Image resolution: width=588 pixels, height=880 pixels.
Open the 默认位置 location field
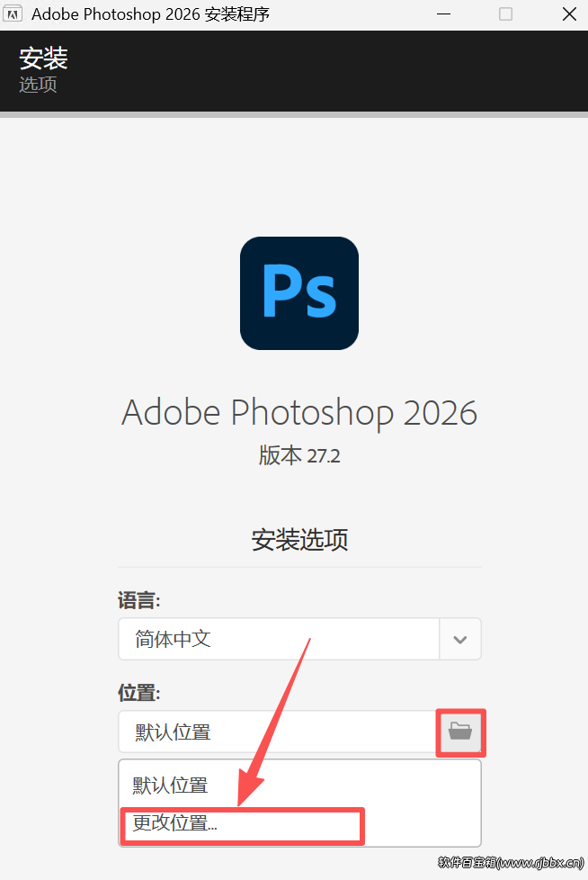pos(279,732)
